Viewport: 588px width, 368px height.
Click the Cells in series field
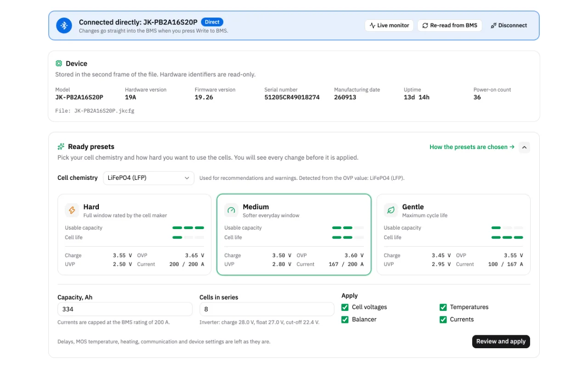click(267, 309)
